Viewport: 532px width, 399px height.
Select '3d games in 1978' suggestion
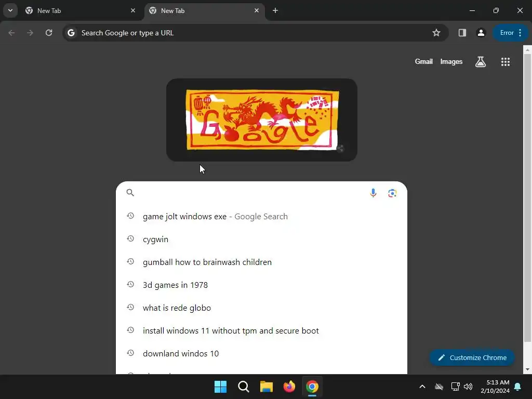[261, 285]
